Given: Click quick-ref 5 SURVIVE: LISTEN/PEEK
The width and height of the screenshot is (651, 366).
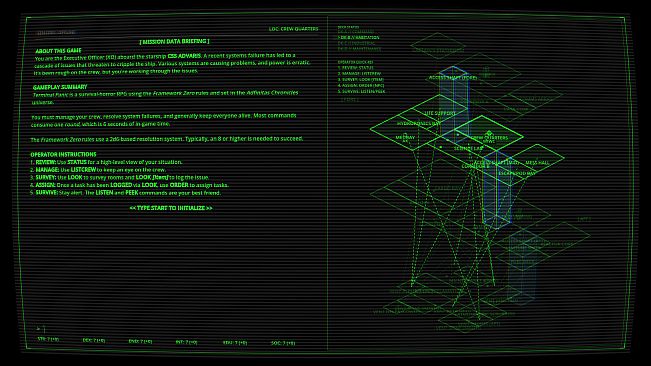Looking at the screenshot, I should coord(362,91).
